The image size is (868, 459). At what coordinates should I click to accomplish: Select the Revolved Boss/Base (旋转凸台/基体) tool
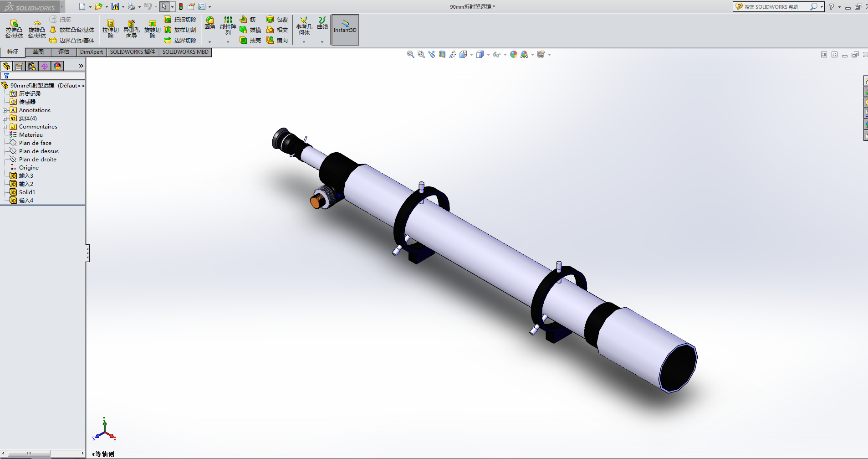point(37,29)
